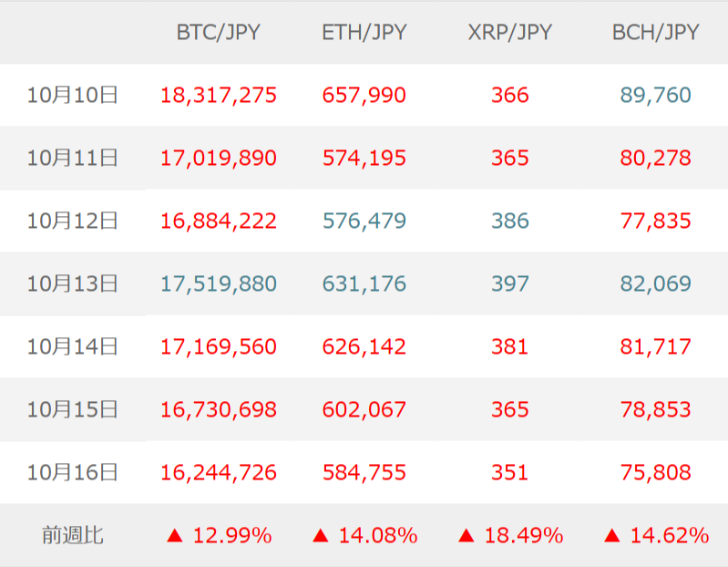This screenshot has width=728, height=567.
Task: Select the BTC/JPY column header
Action: (x=218, y=33)
